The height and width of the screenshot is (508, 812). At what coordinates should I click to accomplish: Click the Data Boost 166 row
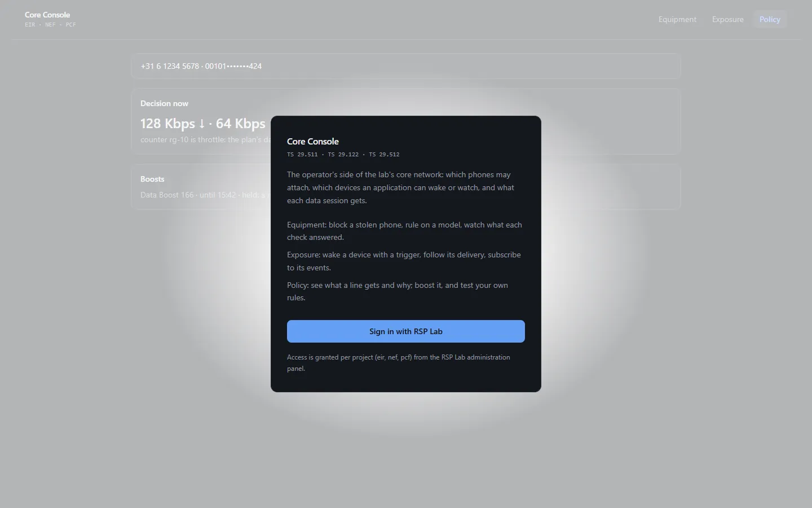pos(205,195)
